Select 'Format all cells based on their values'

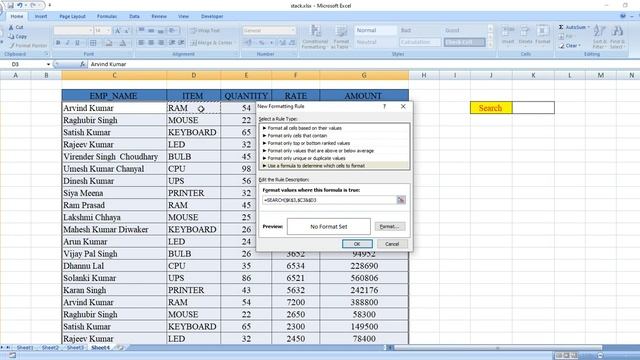click(334, 128)
